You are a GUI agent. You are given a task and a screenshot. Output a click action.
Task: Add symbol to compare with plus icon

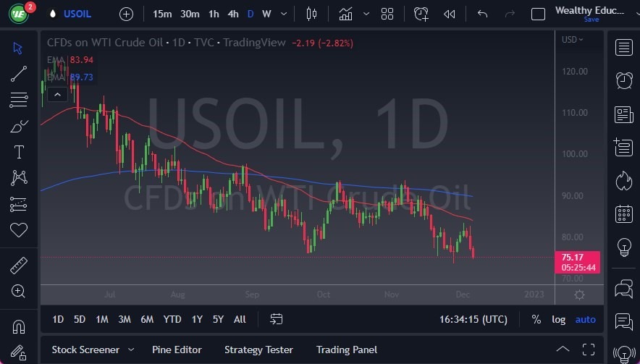click(126, 14)
